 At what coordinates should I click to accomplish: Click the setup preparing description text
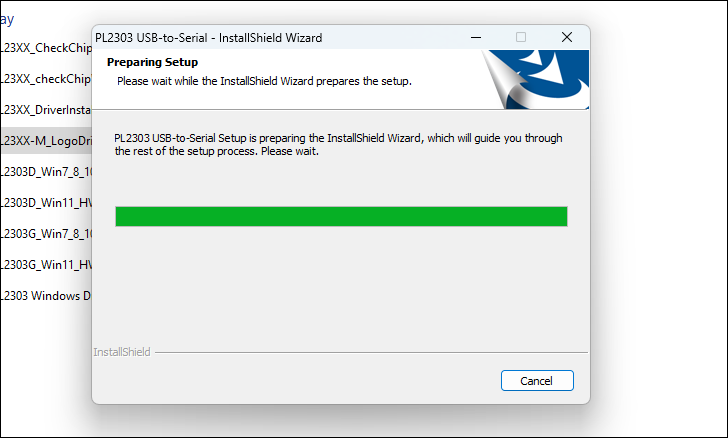point(338,144)
